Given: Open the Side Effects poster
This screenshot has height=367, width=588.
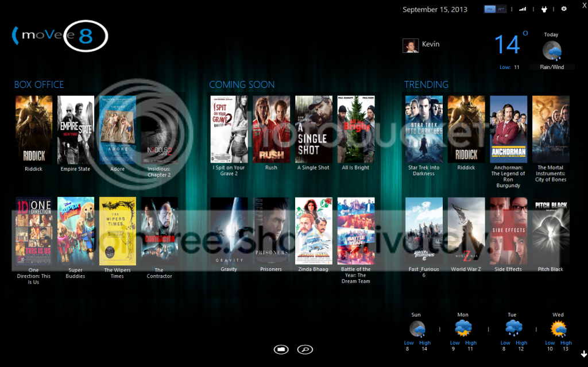Looking at the screenshot, I should [509, 231].
